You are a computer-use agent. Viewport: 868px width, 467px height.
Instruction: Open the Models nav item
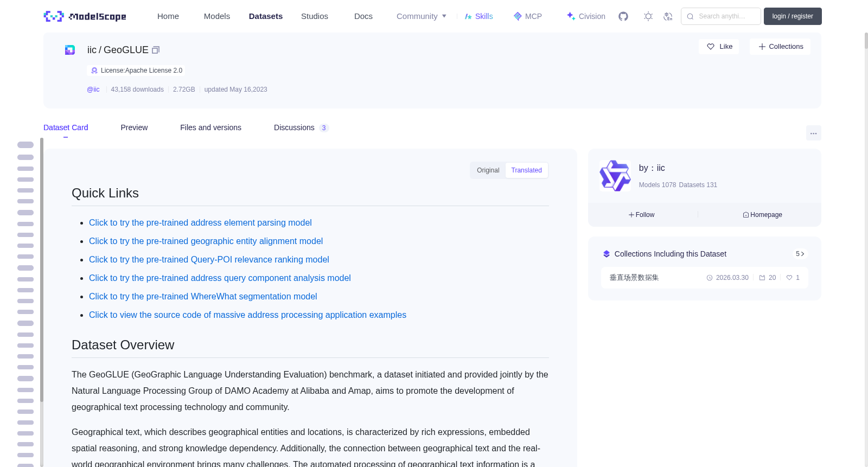point(217,16)
